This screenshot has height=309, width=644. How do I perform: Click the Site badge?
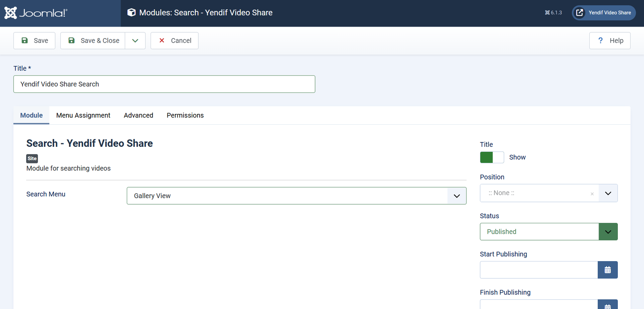coord(32,159)
